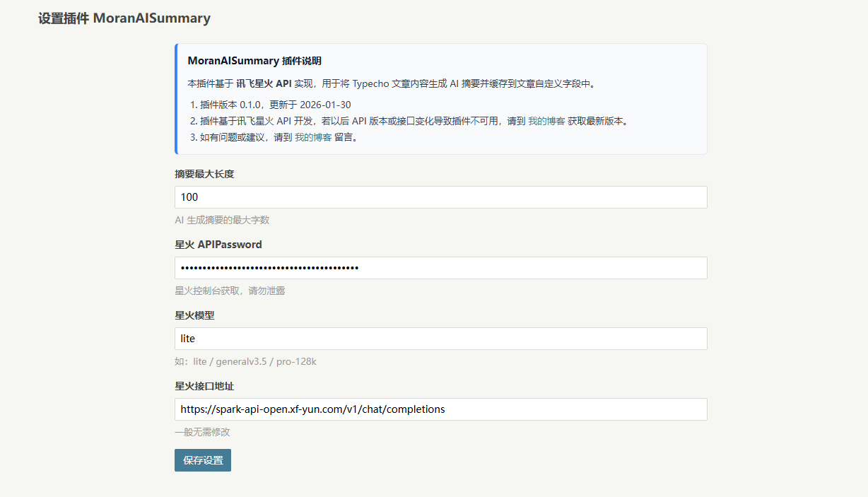The width and height of the screenshot is (868, 497).
Task: Click the 设置插件 MoranAISummary page title
Action: click(x=124, y=18)
